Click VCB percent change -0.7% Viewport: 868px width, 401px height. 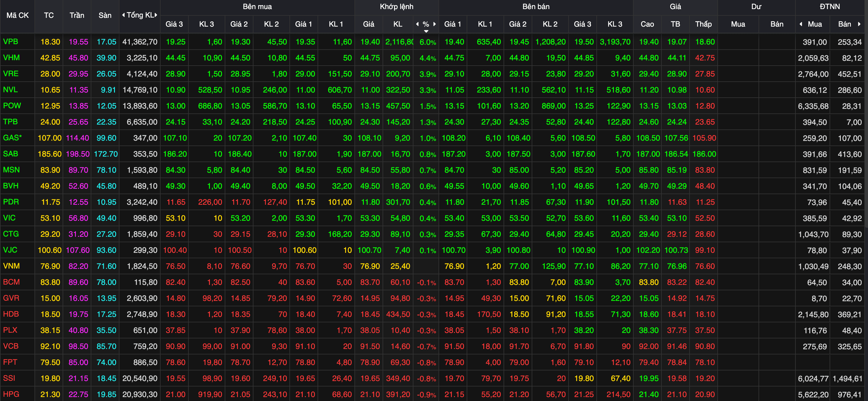(x=426, y=347)
